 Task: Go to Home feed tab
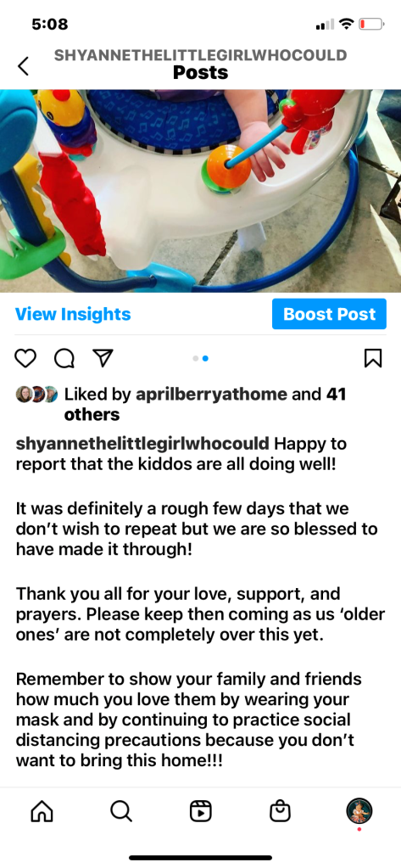[x=42, y=811]
